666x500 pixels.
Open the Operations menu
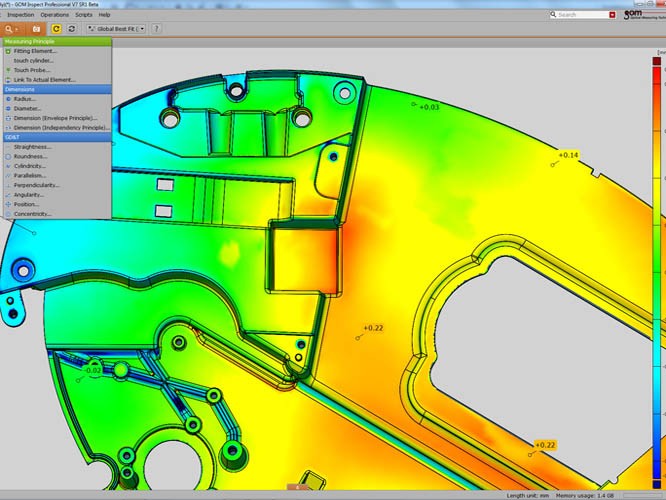pos(54,15)
